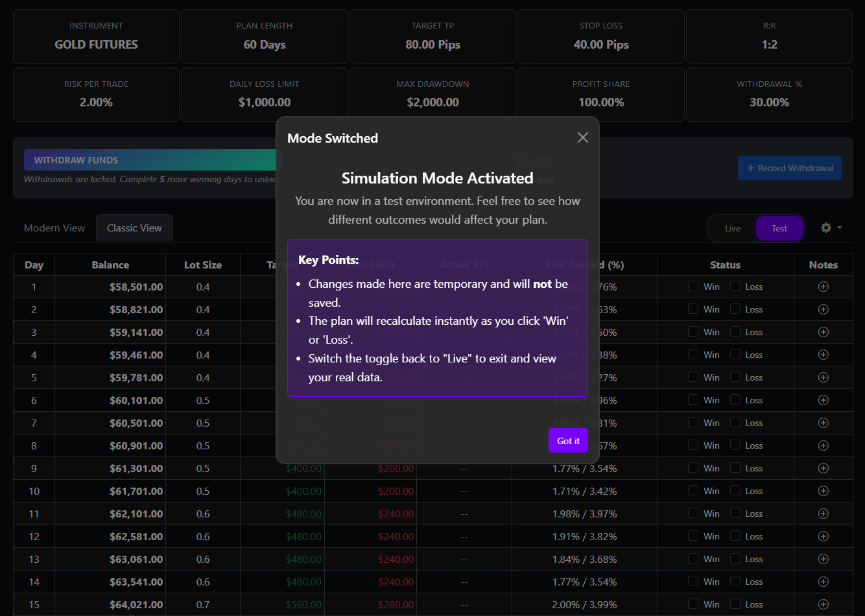This screenshot has height=616, width=865.
Task: Add a note for Day 5
Action: pyautogui.click(x=823, y=377)
